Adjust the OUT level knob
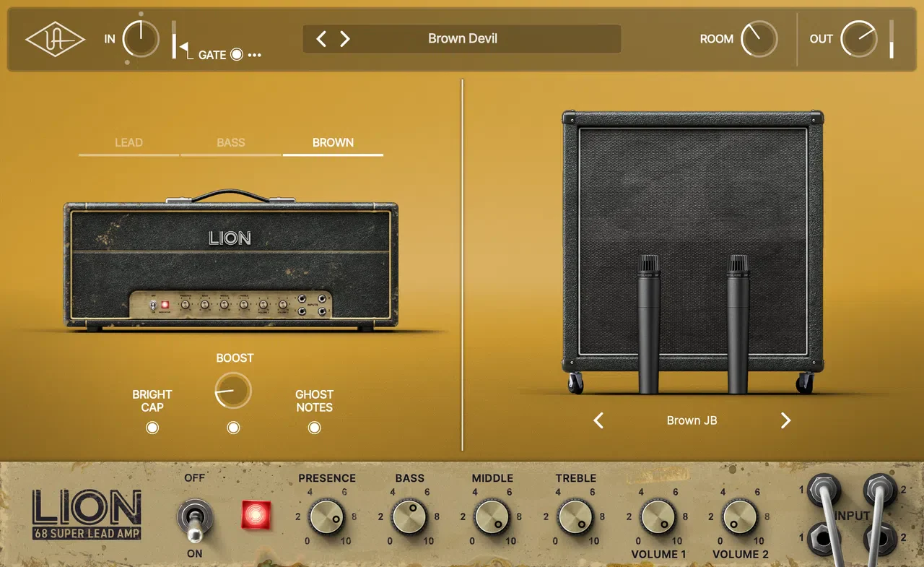 tap(859, 39)
